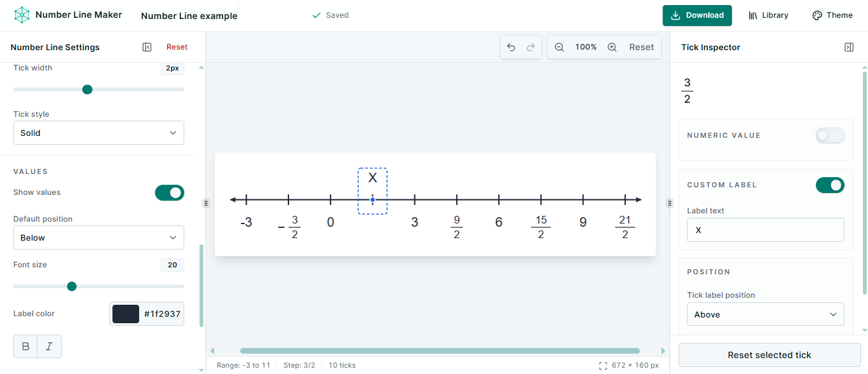Adjust the Font size slider handle
The height and width of the screenshot is (374, 868).
click(72, 286)
